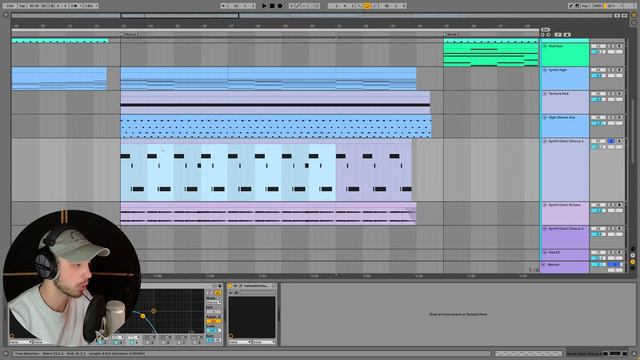This screenshot has height=360, width=640.
Task: Click the Session Record circle button
Action: tap(317, 6)
